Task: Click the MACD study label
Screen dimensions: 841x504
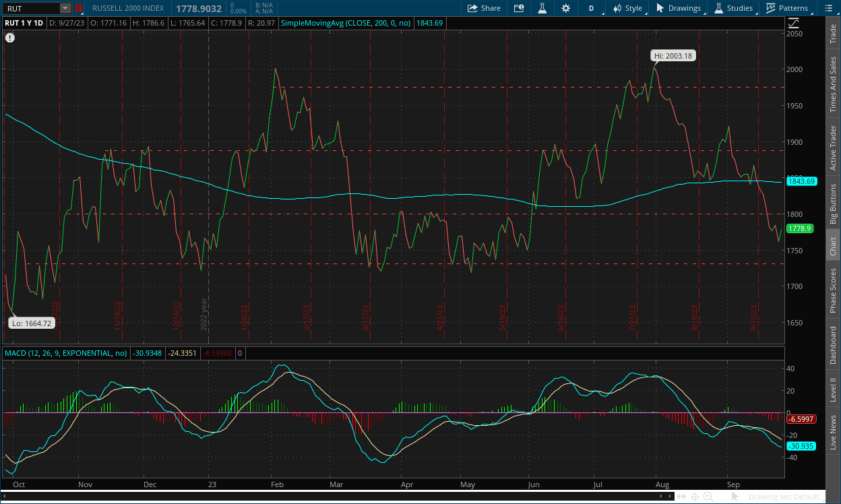Action: pyautogui.click(x=65, y=352)
